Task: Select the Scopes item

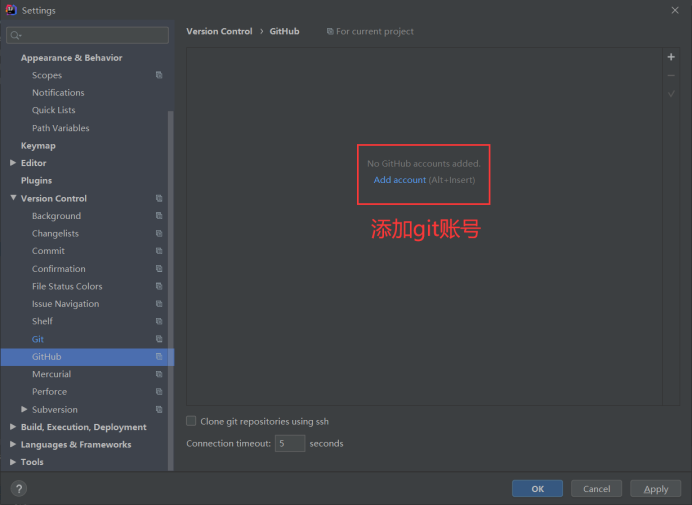Action: click(x=47, y=75)
